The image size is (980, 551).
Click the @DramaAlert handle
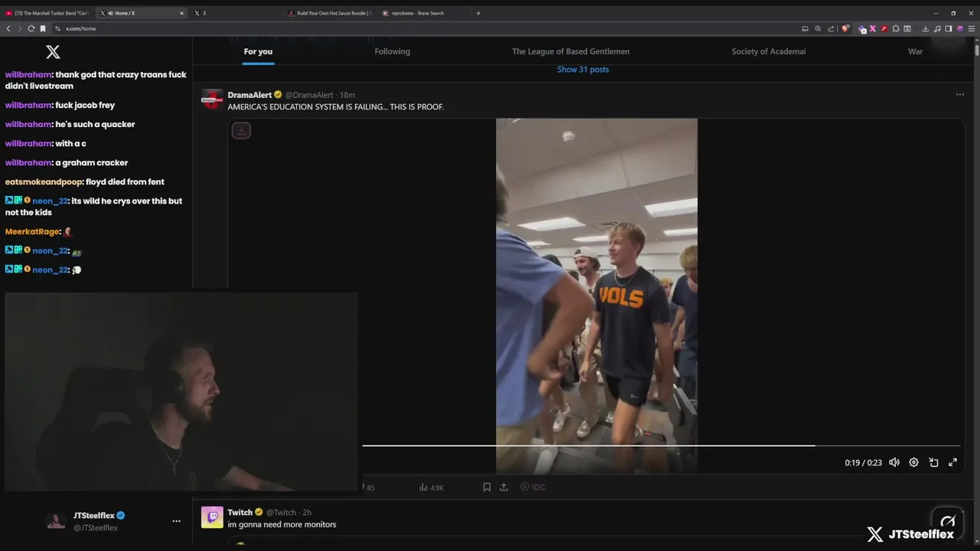tap(309, 95)
